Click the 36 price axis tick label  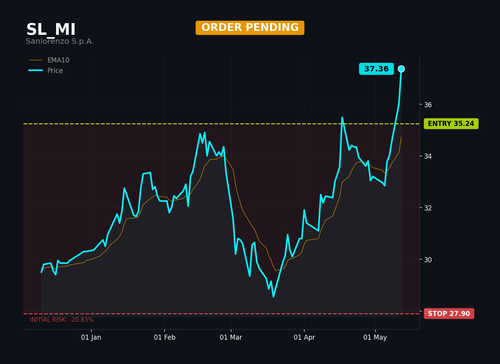(428, 105)
